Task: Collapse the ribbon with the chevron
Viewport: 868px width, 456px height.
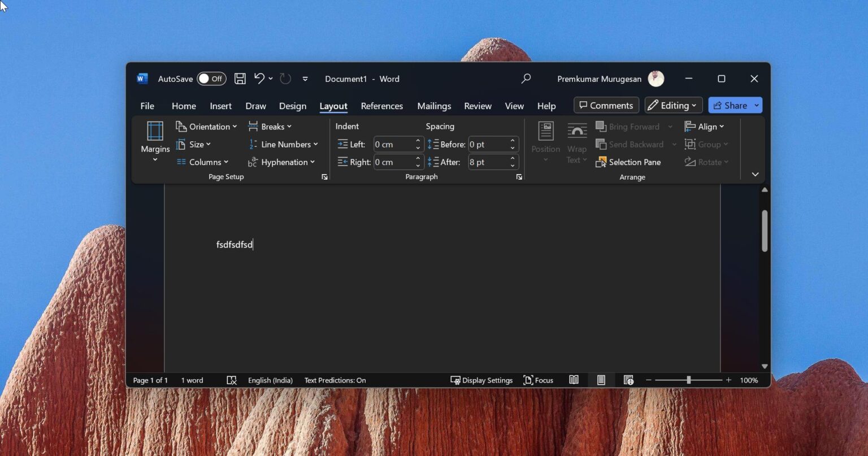Action: point(755,174)
